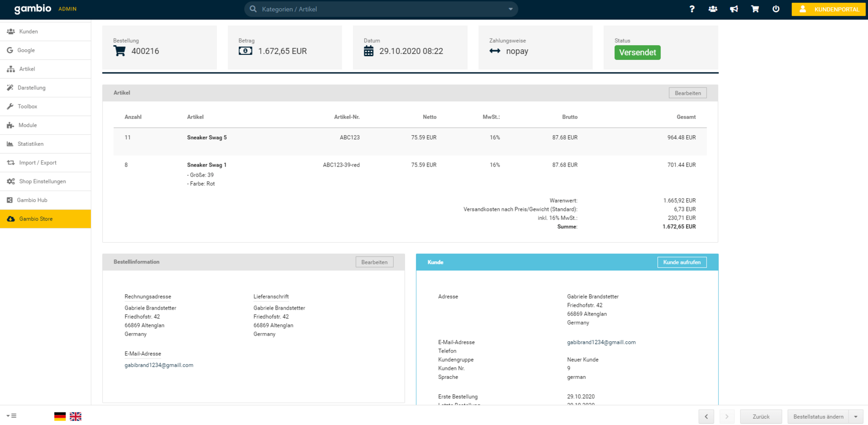Click the megaphone announcements icon
This screenshot has width=868, height=425.
(x=734, y=9)
